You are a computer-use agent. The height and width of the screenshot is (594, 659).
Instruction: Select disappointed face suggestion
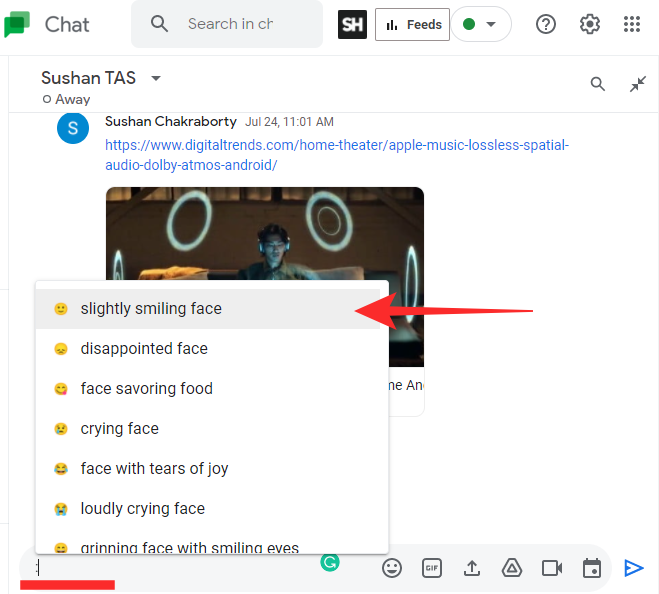208,349
